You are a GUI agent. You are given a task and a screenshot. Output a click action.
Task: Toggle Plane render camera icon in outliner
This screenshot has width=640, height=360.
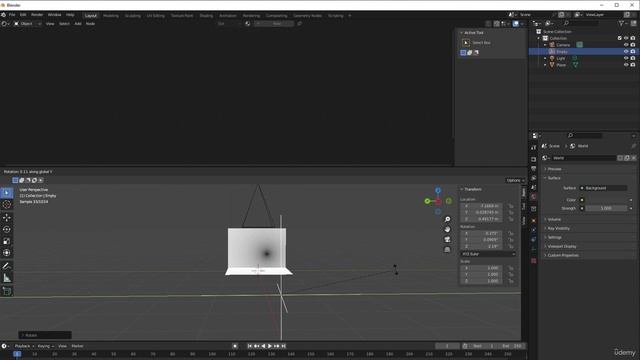coord(633,65)
